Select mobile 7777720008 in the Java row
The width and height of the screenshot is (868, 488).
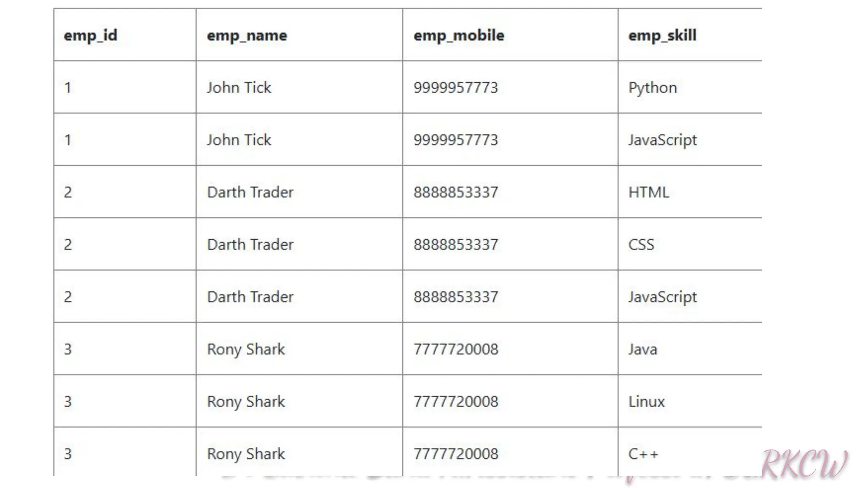(x=456, y=349)
